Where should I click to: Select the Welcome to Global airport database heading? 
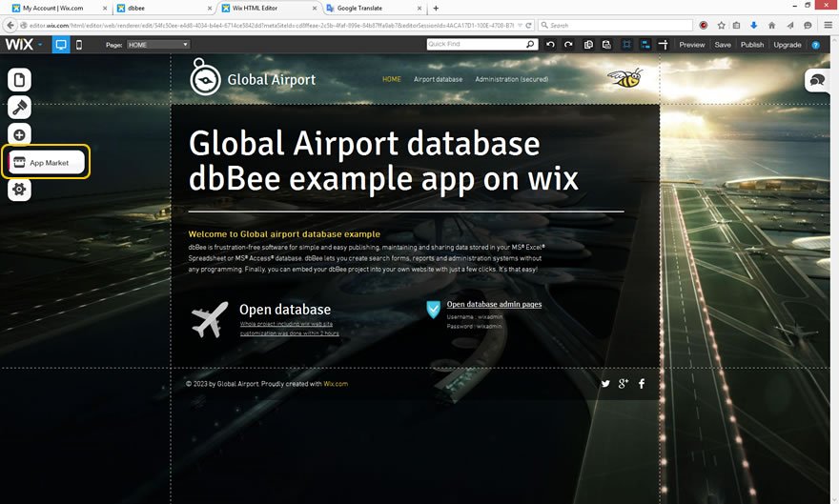pos(284,234)
